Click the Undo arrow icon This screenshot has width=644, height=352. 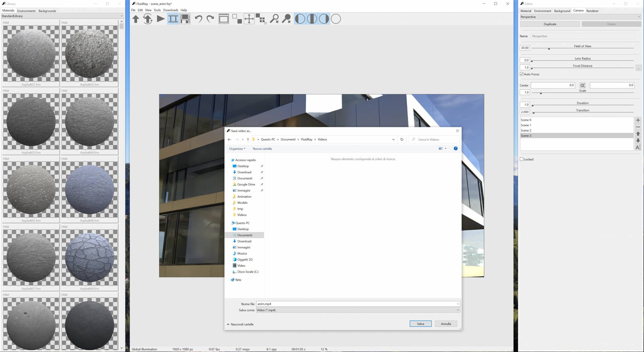click(x=198, y=19)
